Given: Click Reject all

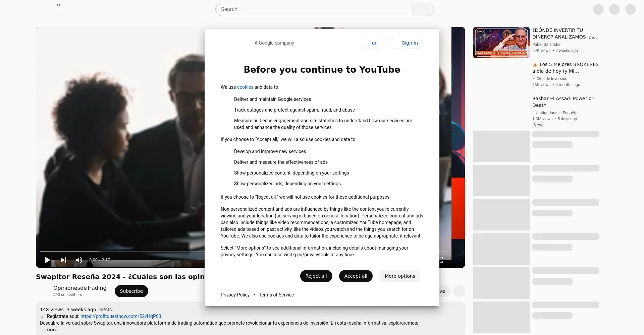Looking at the screenshot, I should pos(316,276).
